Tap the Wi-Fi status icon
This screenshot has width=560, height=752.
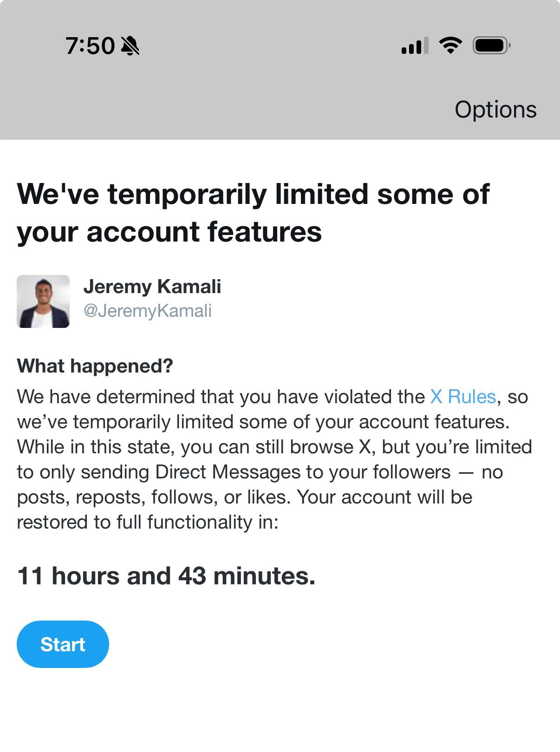[x=450, y=46]
